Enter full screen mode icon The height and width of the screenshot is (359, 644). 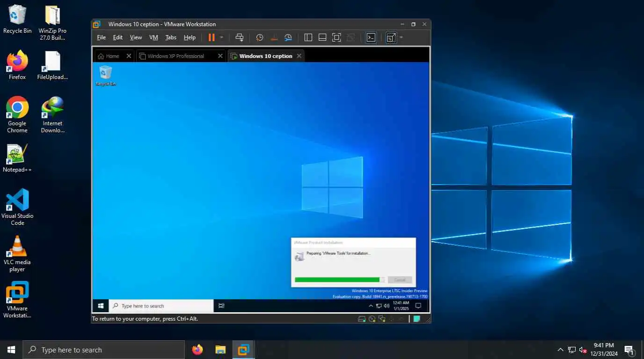(x=337, y=37)
